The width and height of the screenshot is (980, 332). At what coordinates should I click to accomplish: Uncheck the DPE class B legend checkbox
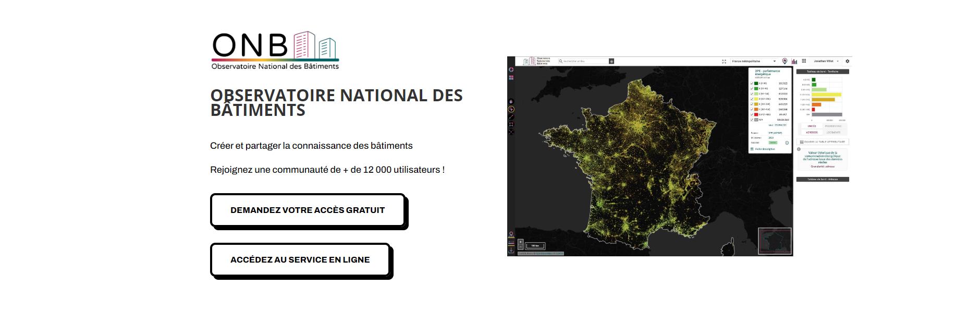coord(752,89)
